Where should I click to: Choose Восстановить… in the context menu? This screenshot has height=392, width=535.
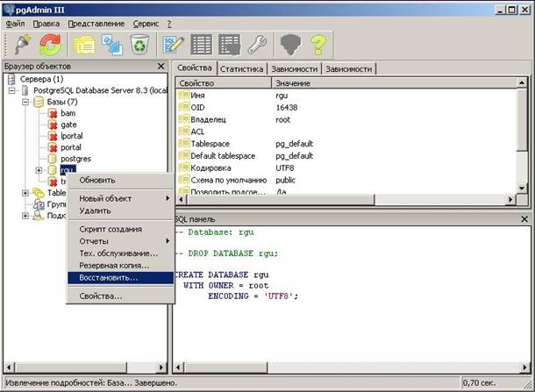tap(121, 278)
